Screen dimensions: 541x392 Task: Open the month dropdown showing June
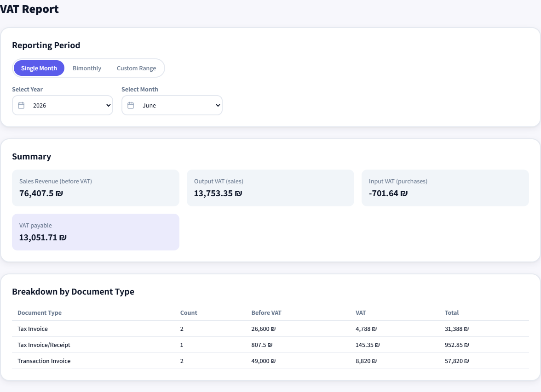(x=172, y=105)
